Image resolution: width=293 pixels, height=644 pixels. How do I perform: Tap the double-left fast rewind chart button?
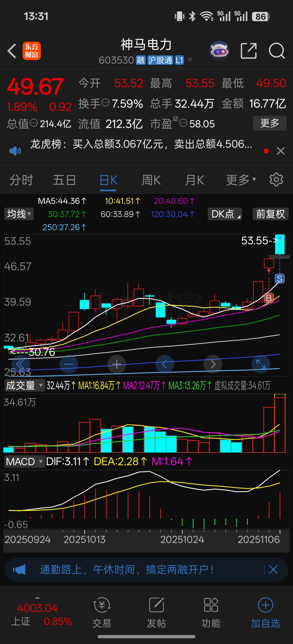click(21, 364)
